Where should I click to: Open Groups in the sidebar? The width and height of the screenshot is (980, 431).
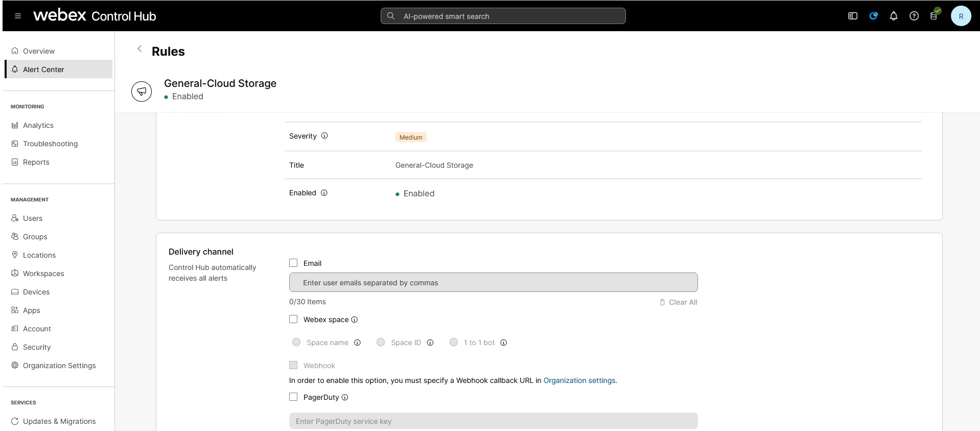point(58,237)
